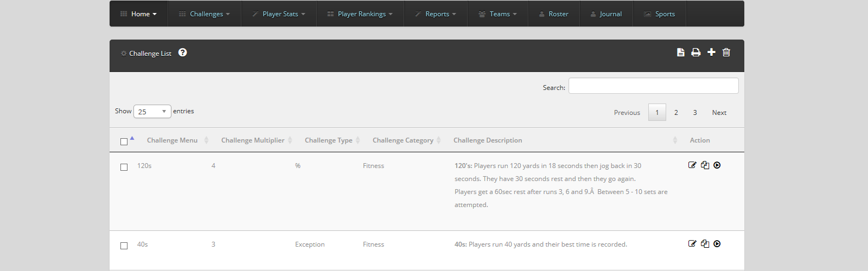Add a new challenge with plus icon
868x271 pixels.
pyautogui.click(x=711, y=53)
